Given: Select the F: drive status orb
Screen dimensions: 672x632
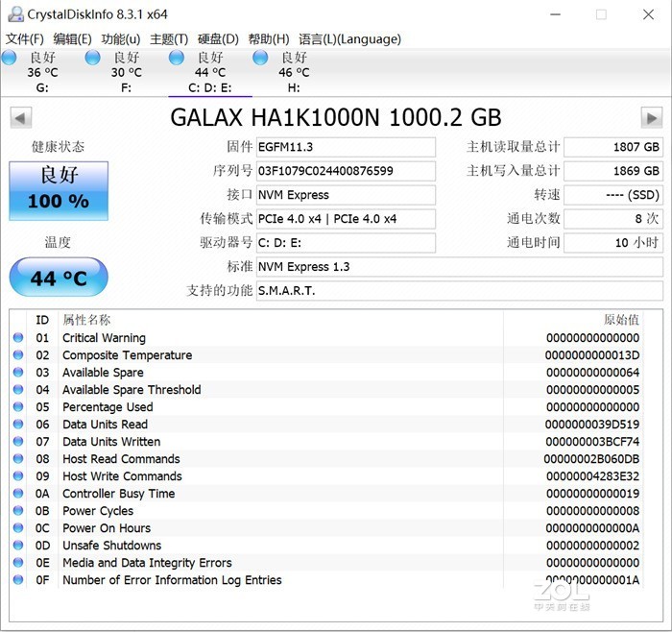Looking at the screenshot, I should [x=92, y=58].
